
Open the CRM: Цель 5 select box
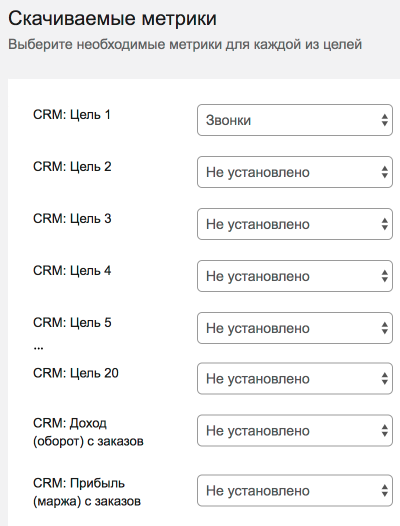(295, 328)
